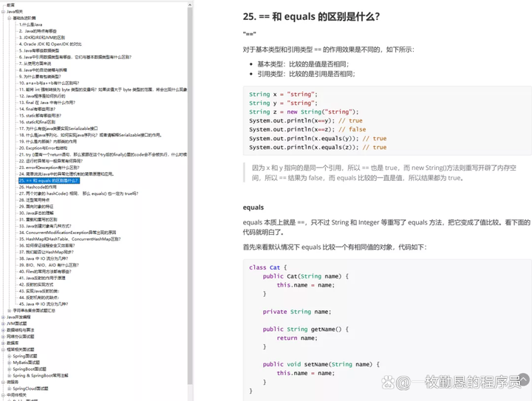Expand the 网络协议面试题 node
Viewport: 532px width, 401px height.
tap(3, 337)
